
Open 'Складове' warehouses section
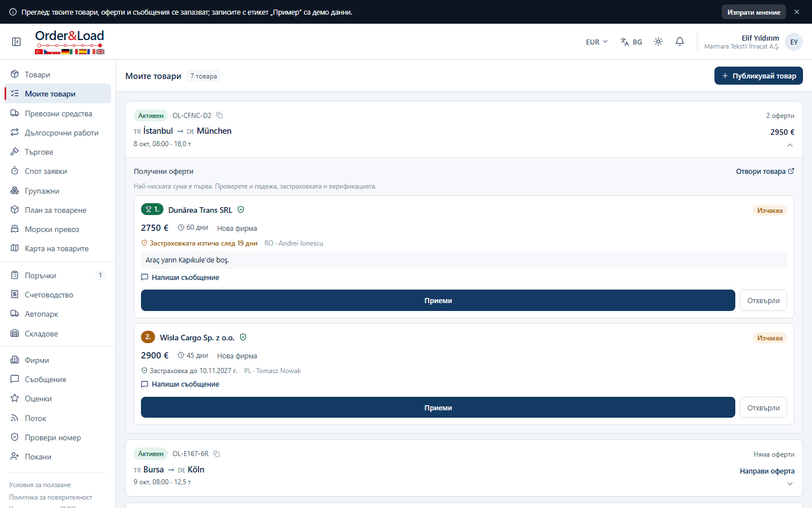click(x=58, y=334)
